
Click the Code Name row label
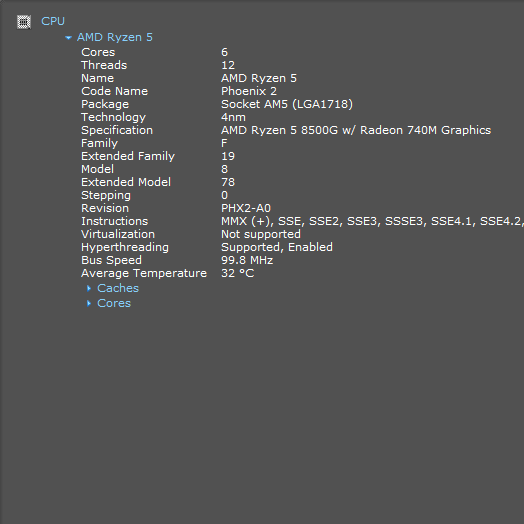tap(115, 91)
